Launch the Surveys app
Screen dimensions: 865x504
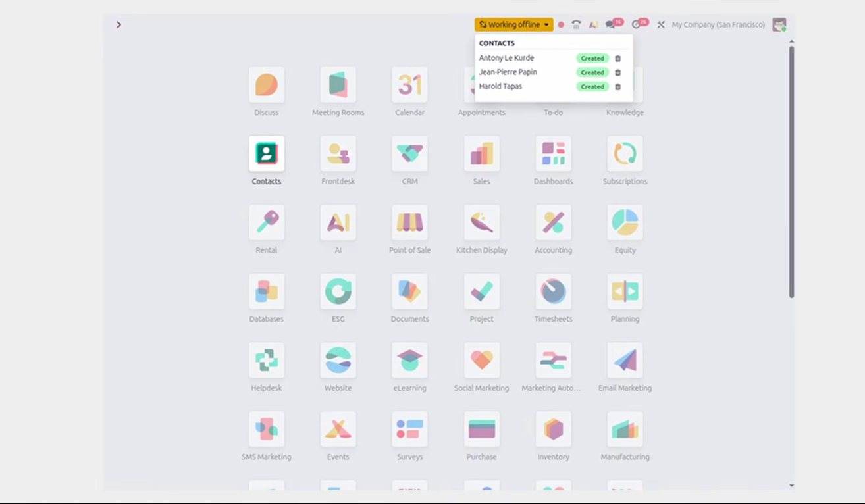(x=409, y=429)
